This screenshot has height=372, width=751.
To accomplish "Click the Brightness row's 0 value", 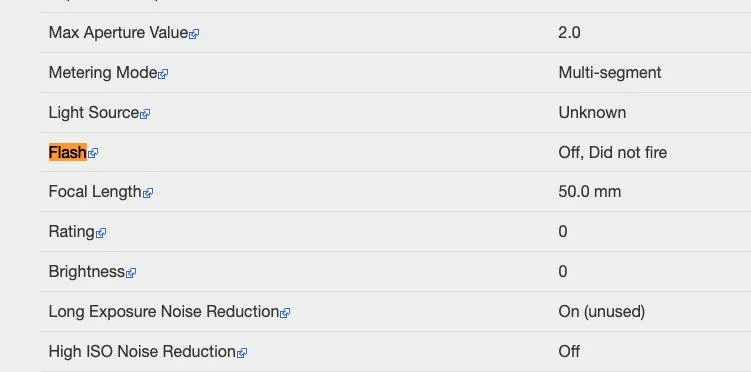I will pyautogui.click(x=563, y=271).
